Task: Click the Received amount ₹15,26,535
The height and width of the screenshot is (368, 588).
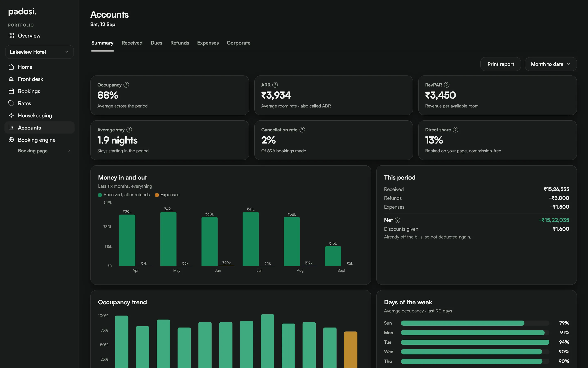Action: click(x=556, y=189)
